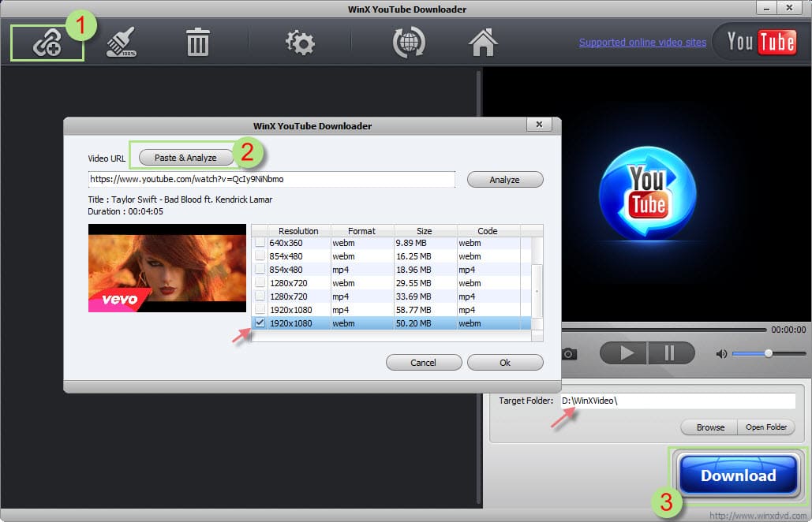The width and height of the screenshot is (812, 522).
Task: Check the 1280x720 mp4 row checkbox
Action: point(260,296)
